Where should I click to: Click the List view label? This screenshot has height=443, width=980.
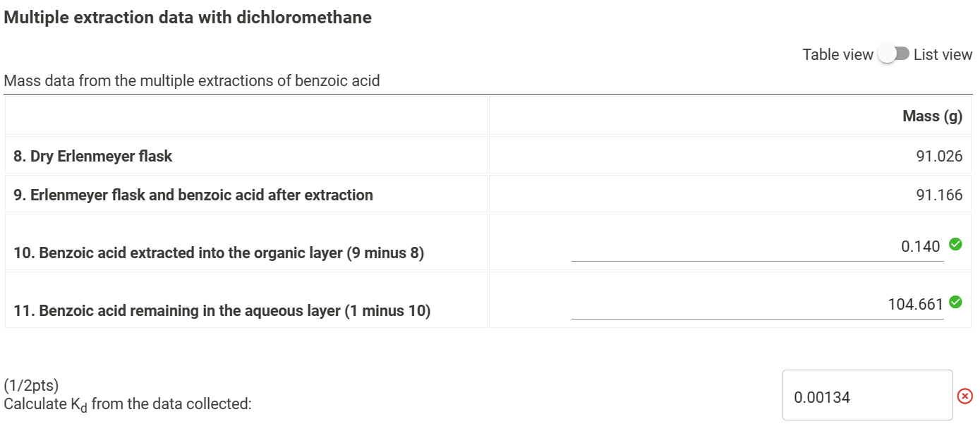942,54
